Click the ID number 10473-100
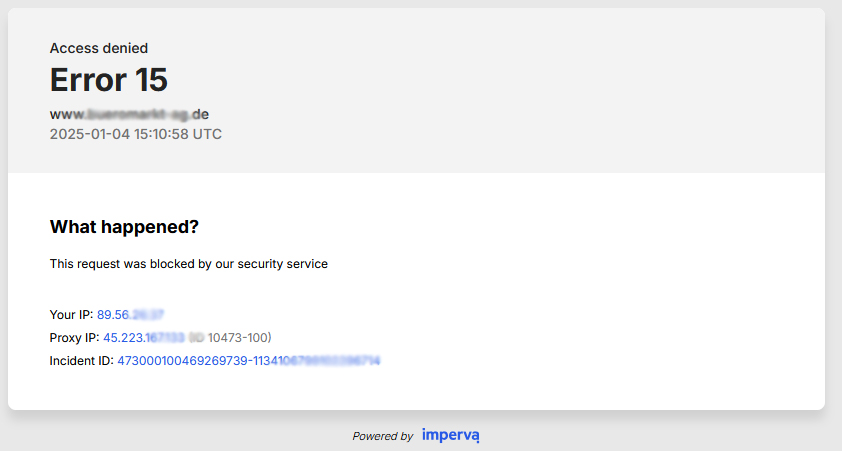This screenshot has width=842, height=451. click(237, 337)
